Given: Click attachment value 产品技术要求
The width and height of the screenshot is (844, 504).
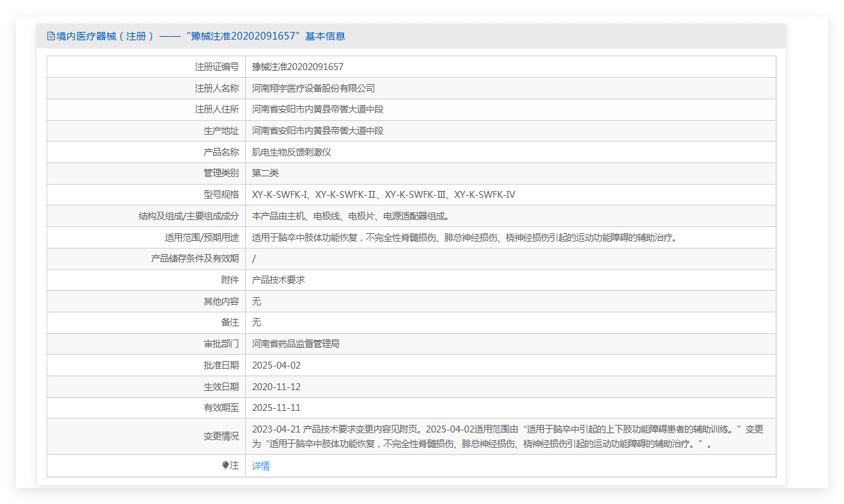Looking at the screenshot, I should [x=279, y=280].
